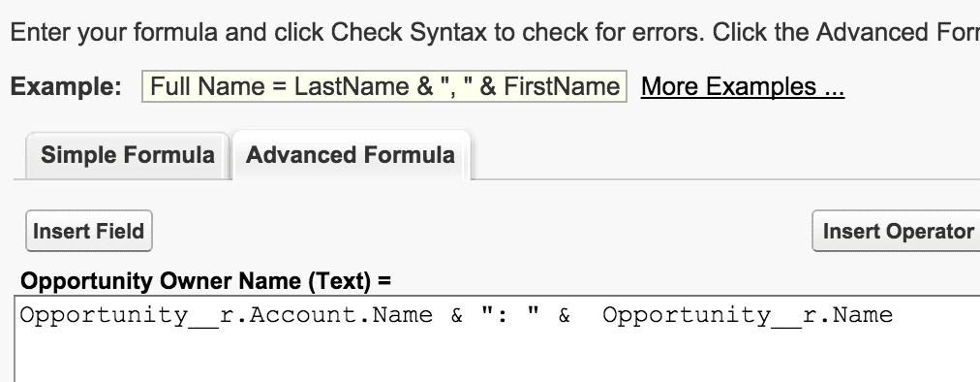Click the Opportunity Owner Name (Text) label
This screenshot has height=382, width=980.
click(x=205, y=281)
